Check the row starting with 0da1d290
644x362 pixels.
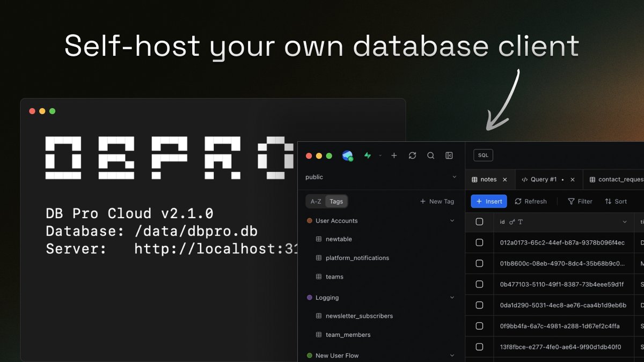pyautogui.click(x=480, y=305)
